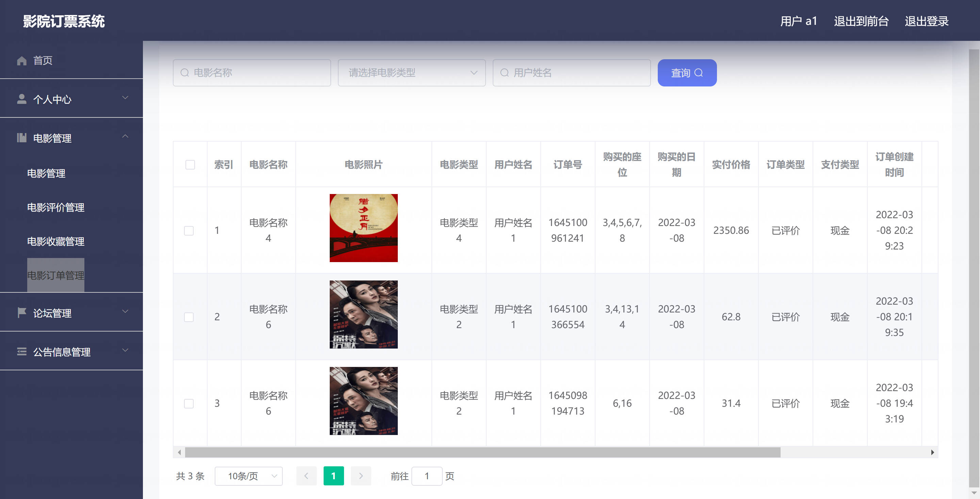The height and width of the screenshot is (499, 980).
Task: Expand the 个人中心 menu chevron
Action: coord(125,98)
